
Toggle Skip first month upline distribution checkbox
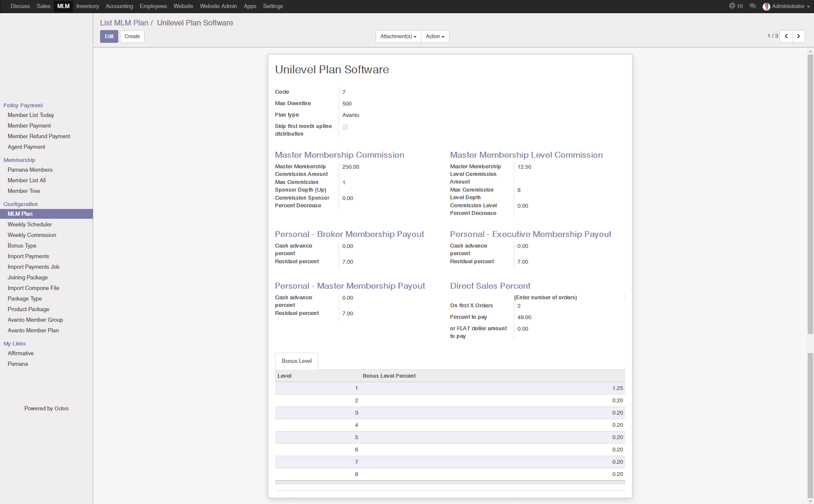pyautogui.click(x=345, y=127)
